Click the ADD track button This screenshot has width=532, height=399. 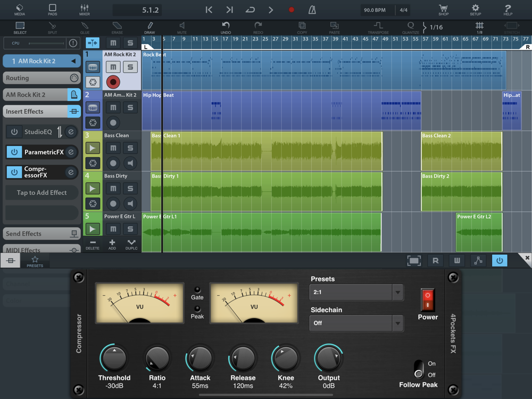click(112, 244)
